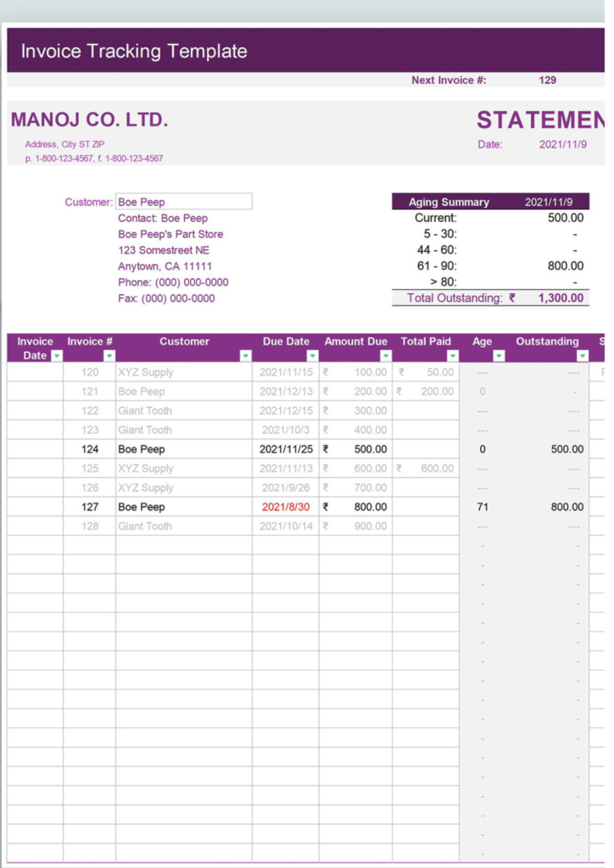Select invoice number 121 cell

pyautogui.click(x=90, y=392)
